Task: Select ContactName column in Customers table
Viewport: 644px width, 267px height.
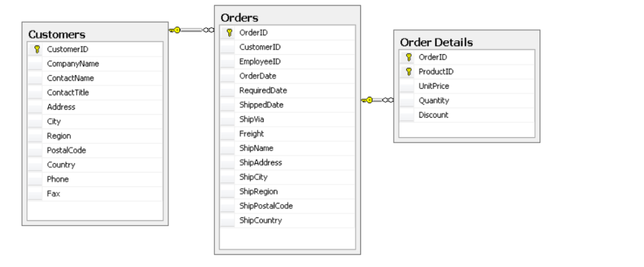Action: (x=95, y=78)
